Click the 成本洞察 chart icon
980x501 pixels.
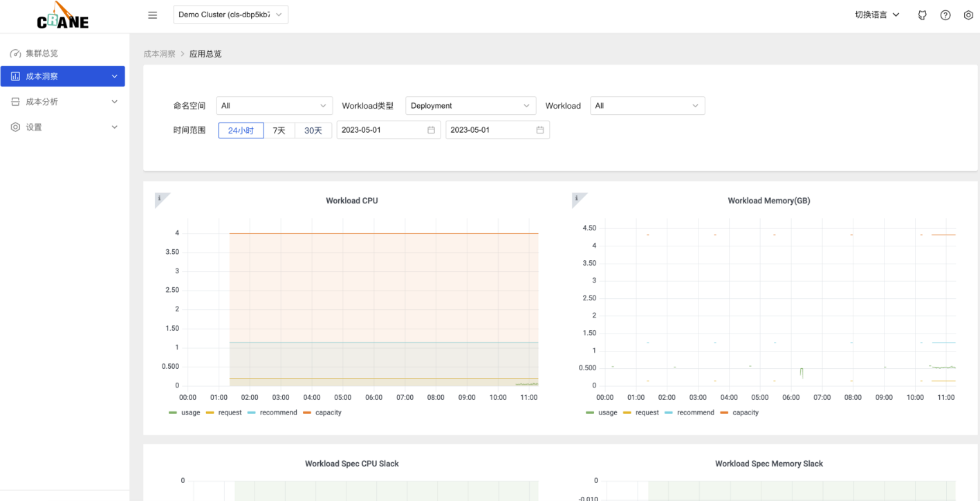click(x=15, y=76)
